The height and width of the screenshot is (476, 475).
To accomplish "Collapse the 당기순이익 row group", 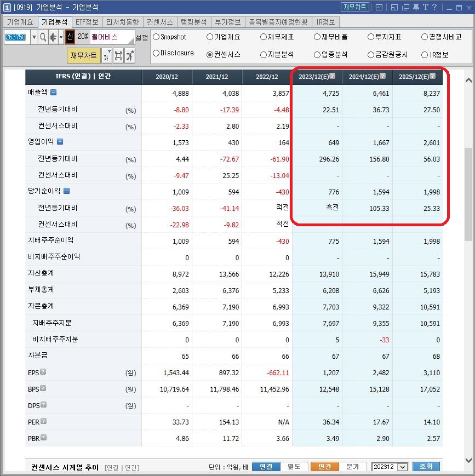I will [x=67, y=191].
